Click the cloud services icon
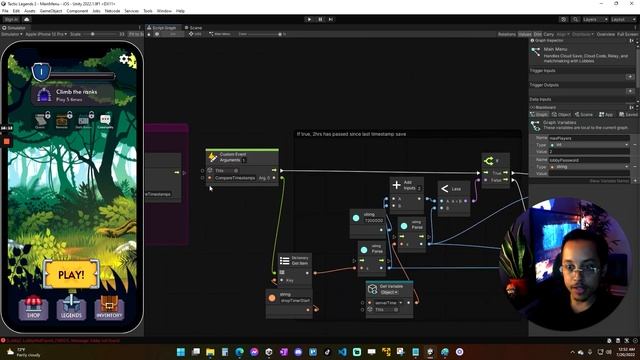This screenshot has height=360, width=640. (x=27, y=19)
